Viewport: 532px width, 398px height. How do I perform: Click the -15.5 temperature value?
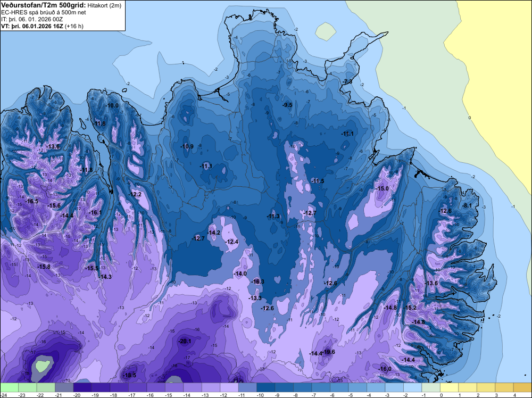pyautogui.click(x=92, y=268)
